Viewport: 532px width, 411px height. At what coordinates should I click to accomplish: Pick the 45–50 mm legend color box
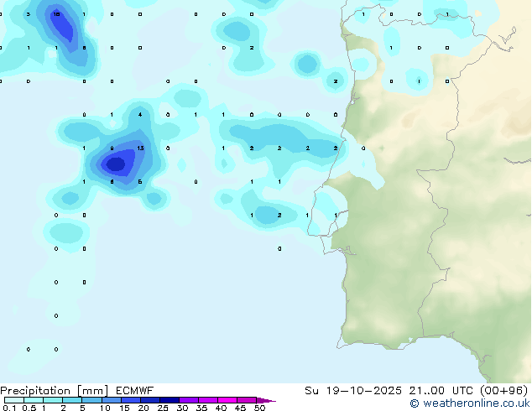click(x=247, y=400)
